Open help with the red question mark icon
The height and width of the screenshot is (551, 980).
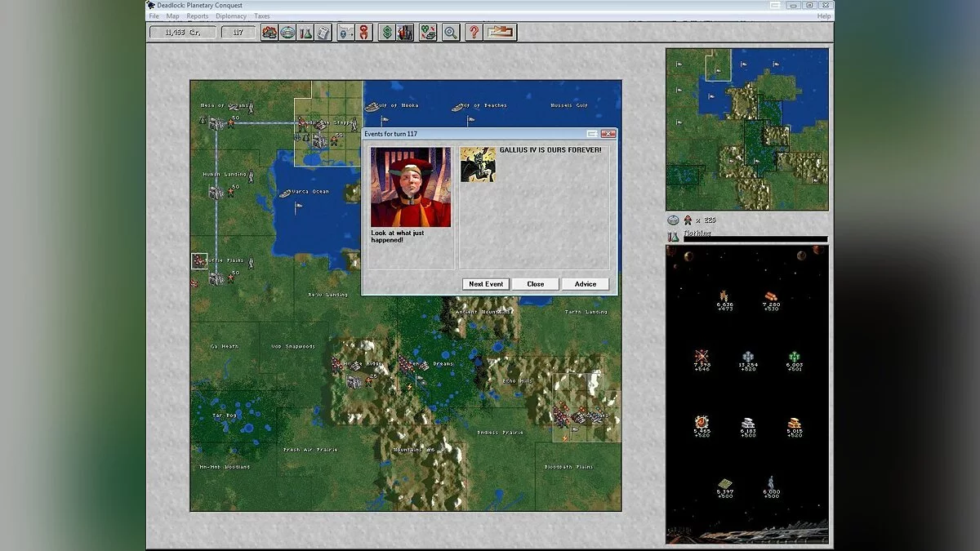[474, 33]
